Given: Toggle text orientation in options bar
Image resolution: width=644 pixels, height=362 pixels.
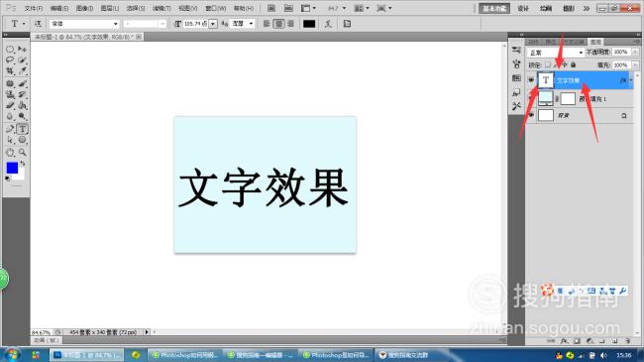Looking at the screenshot, I should coord(38,24).
